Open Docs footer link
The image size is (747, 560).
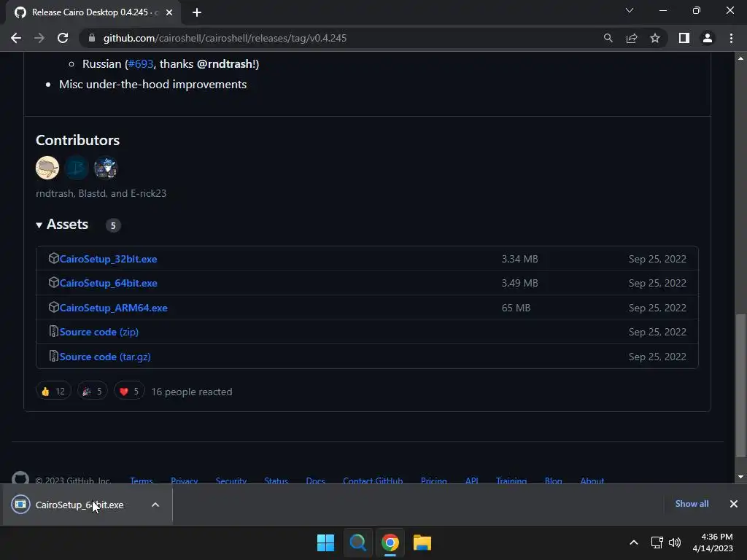point(315,481)
